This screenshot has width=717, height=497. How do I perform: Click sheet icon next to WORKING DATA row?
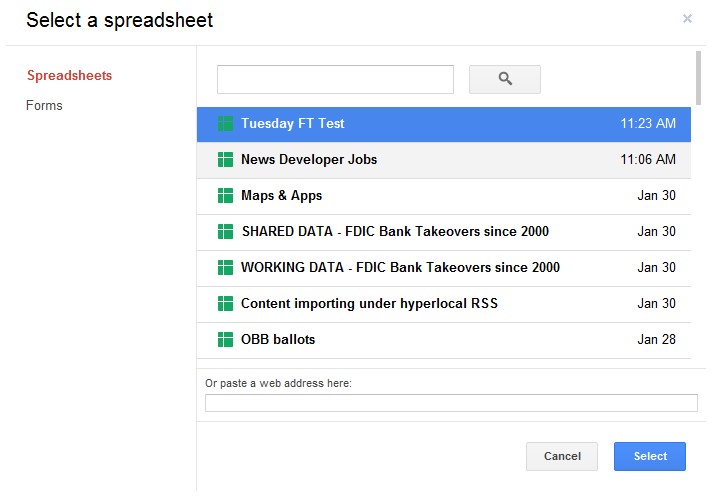coord(225,268)
